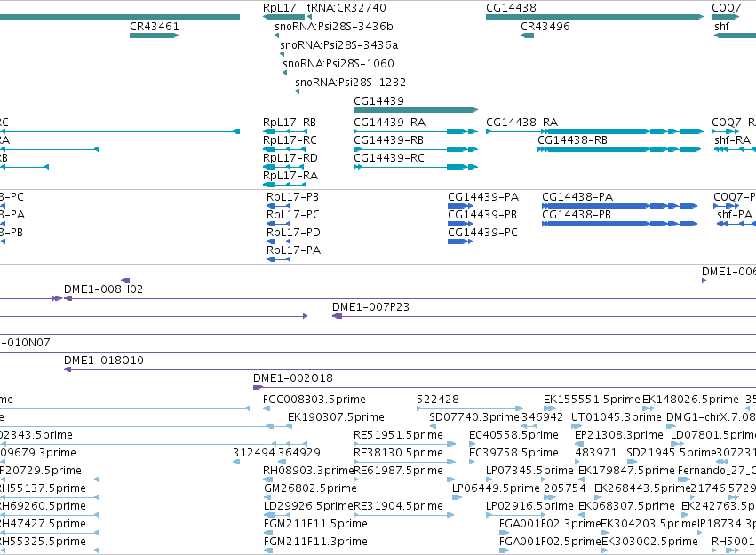Click protein CG14439-PB label
Image resolution: width=756 pixels, height=555 pixels.
coord(482,215)
